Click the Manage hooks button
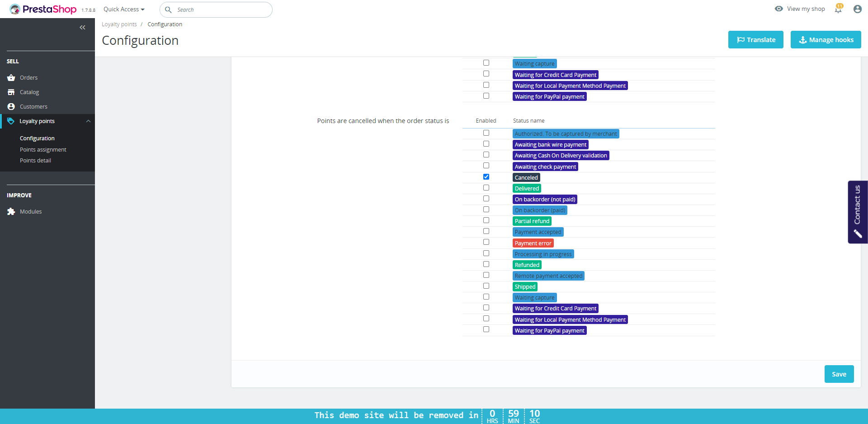This screenshot has height=424, width=868. [x=826, y=40]
